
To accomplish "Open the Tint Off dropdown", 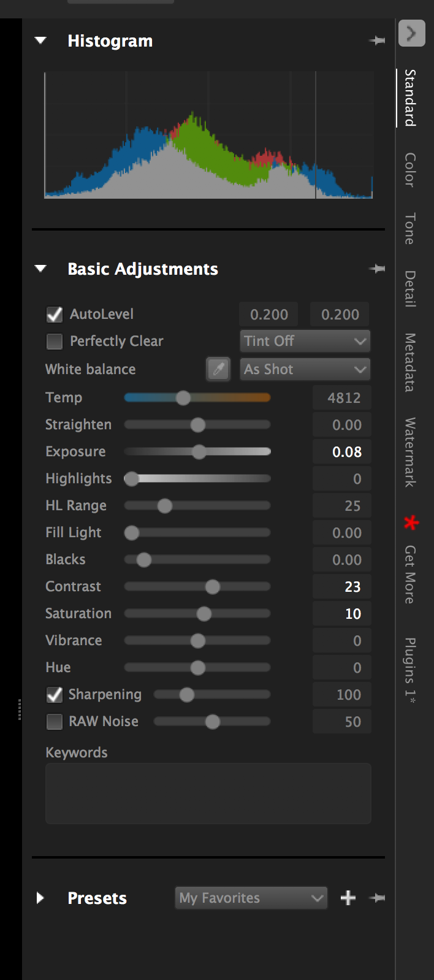I will pyautogui.click(x=305, y=341).
